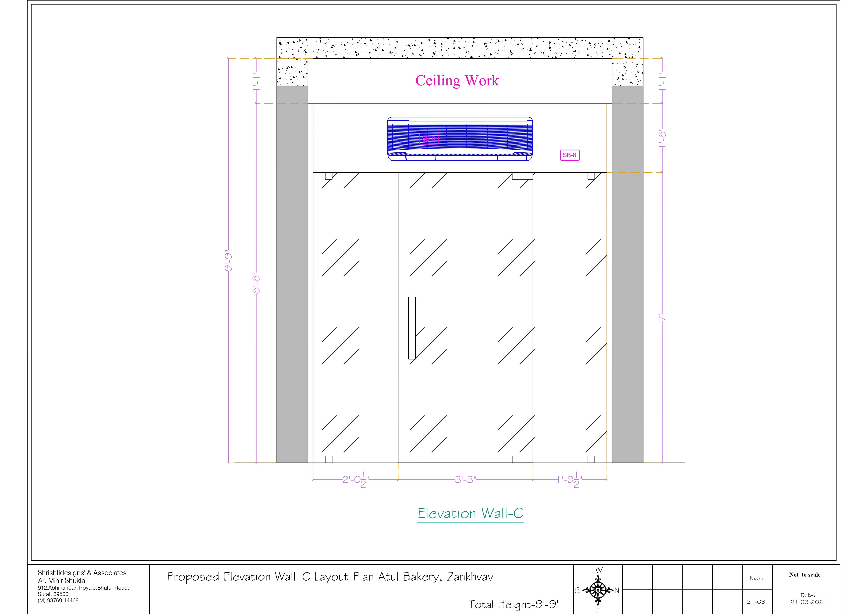This screenshot has width=868, height=614.
Task: Click the Shrishtidesigns' & Associates firm name
Action: (82, 573)
